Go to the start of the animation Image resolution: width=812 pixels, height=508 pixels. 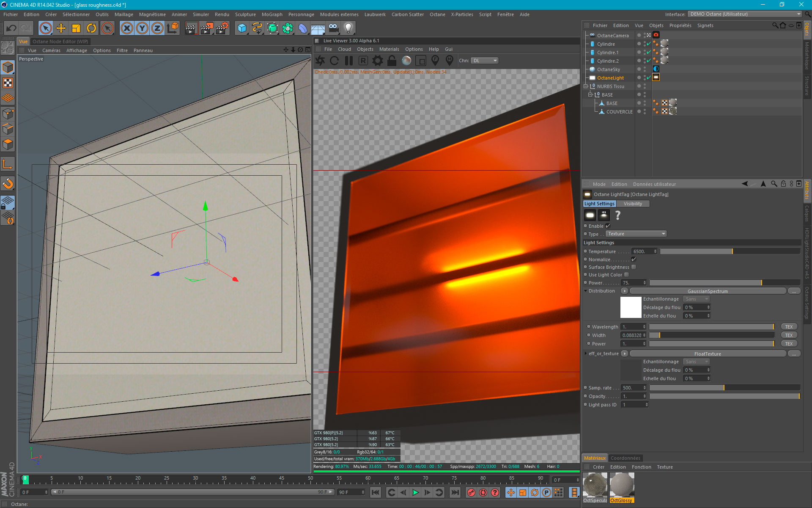[375, 492]
